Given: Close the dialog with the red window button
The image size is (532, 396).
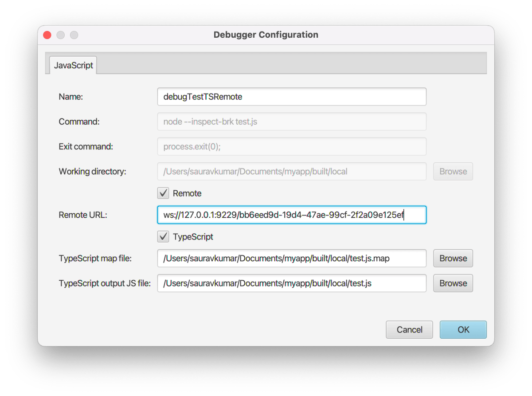Looking at the screenshot, I should pos(47,35).
